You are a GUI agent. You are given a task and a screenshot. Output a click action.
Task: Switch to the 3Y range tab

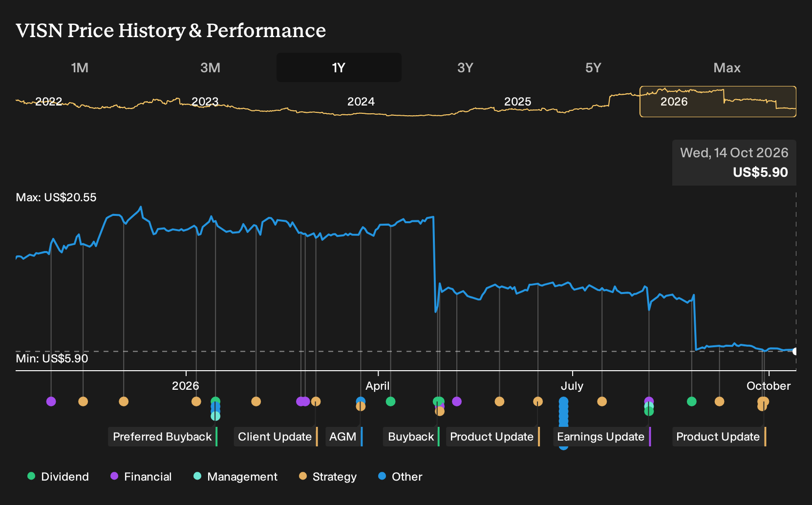tap(465, 67)
